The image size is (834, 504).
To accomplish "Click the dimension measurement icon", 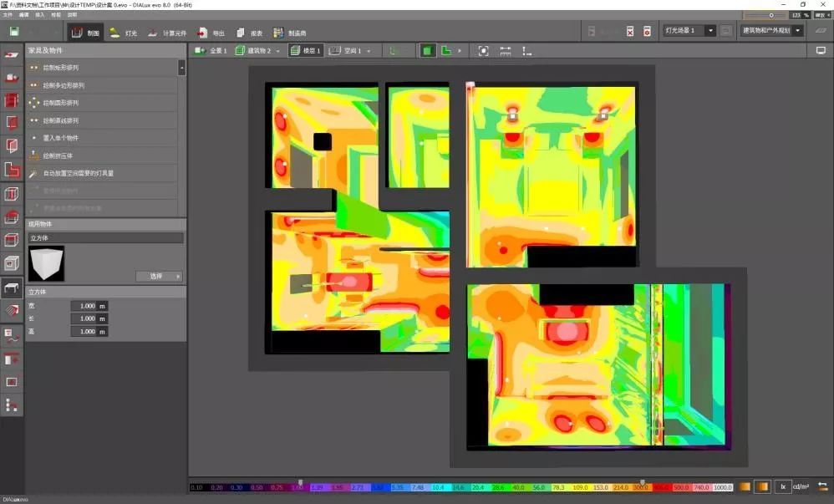I will (506, 51).
